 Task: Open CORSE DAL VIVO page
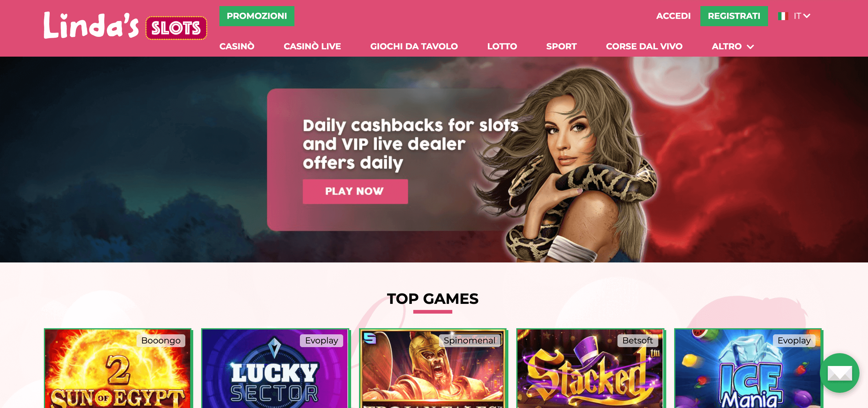click(644, 47)
